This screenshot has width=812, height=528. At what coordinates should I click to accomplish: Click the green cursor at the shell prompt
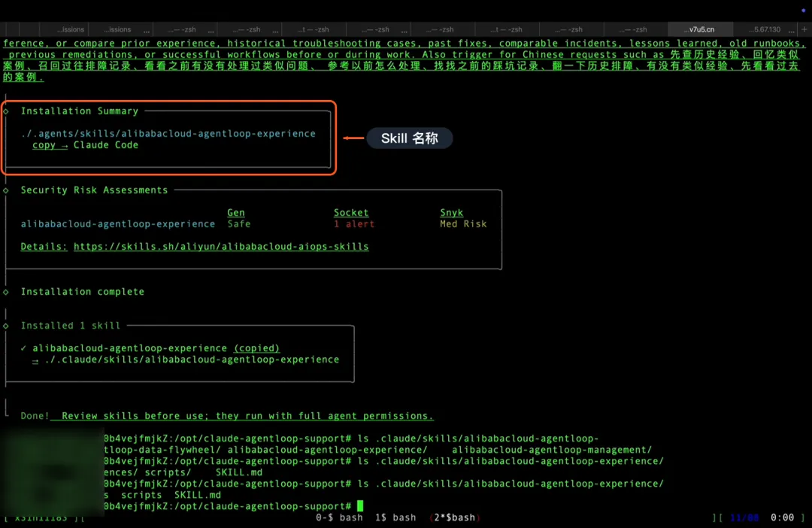360,506
